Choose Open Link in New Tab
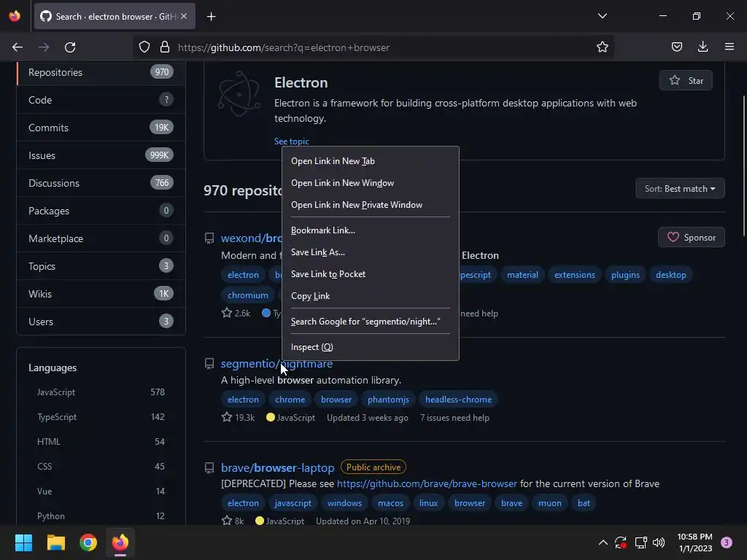 [x=371, y=161]
